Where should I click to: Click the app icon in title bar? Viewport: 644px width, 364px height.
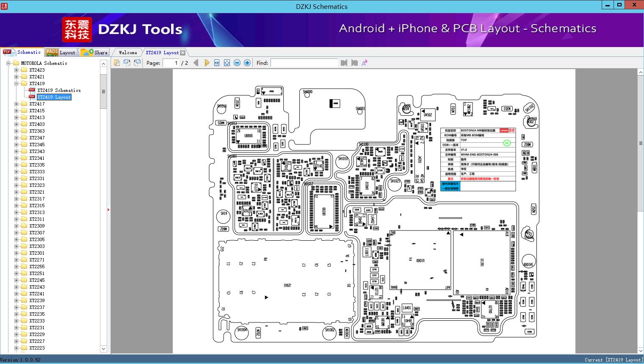click(x=4, y=6)
